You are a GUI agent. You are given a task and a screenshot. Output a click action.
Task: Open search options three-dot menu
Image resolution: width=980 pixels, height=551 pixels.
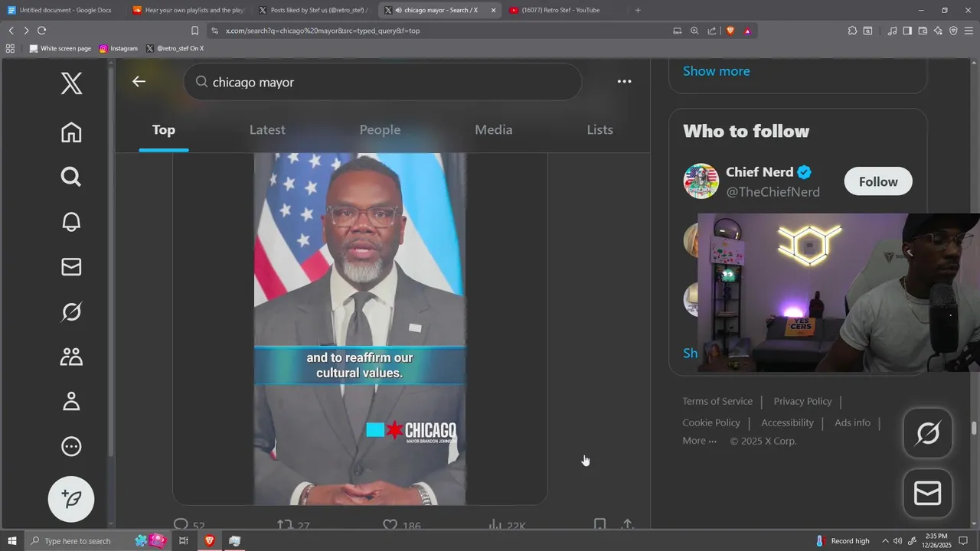pyautogui.click(x=625, y=81)
